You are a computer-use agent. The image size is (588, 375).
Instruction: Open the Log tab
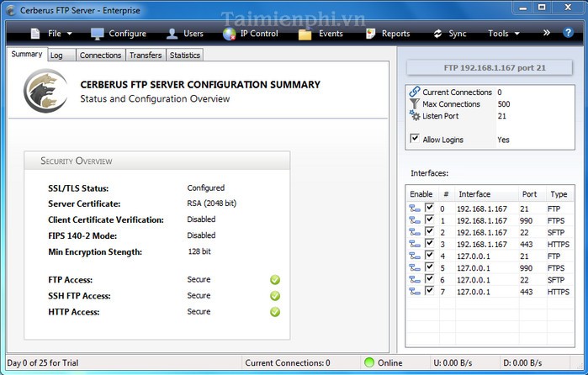pos(62,55)
